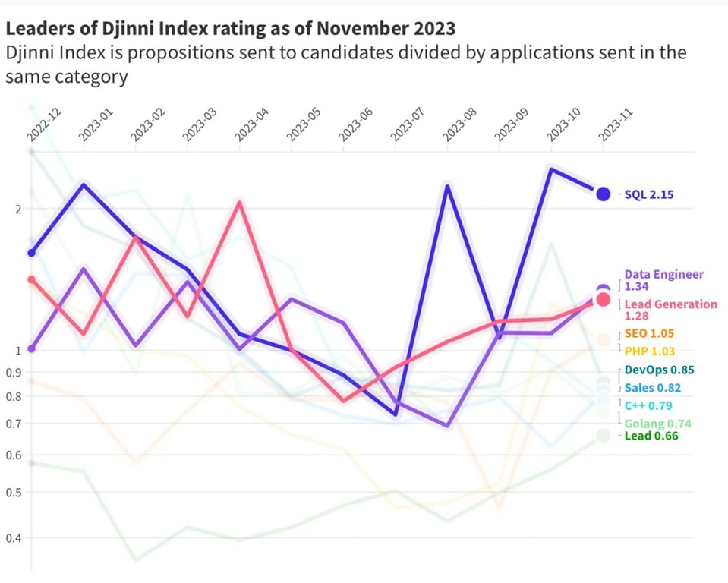Click the DevOps 0.85 legend entry
728x583 pixels.
pyautogui.click(x=659, y=370)
